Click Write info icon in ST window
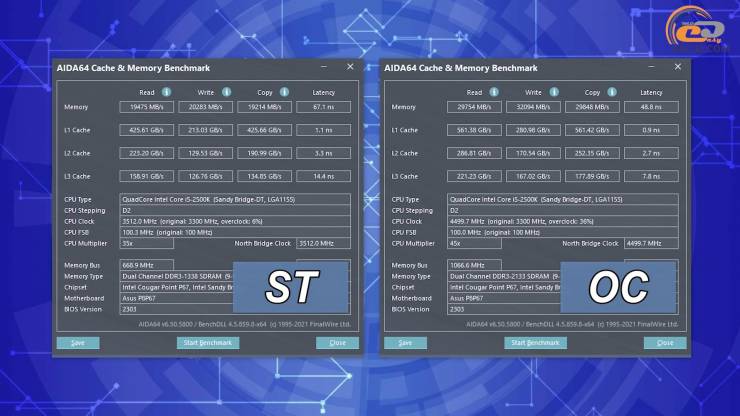The width and height of the screenshot is (740, 416). tap(227, 92)
